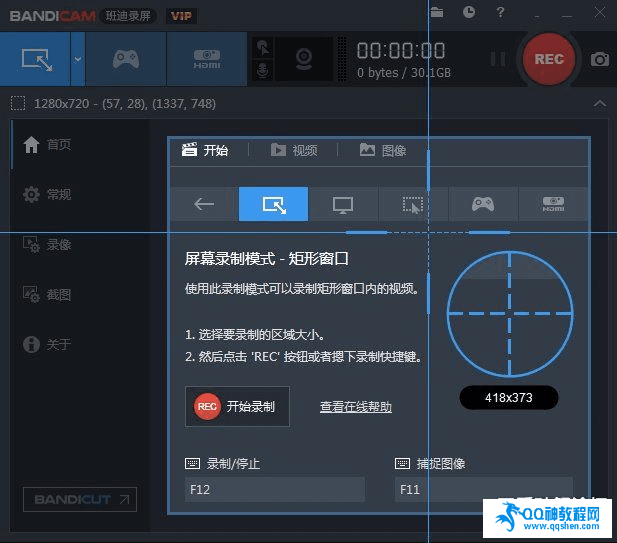Open the 查看在线帮助 online help link
Screen dimensions: 617x543
pos(356,406)
